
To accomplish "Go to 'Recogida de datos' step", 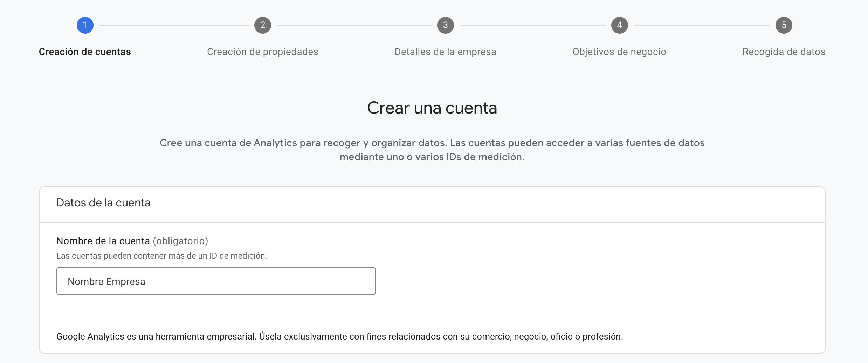I will pos(784,52).
